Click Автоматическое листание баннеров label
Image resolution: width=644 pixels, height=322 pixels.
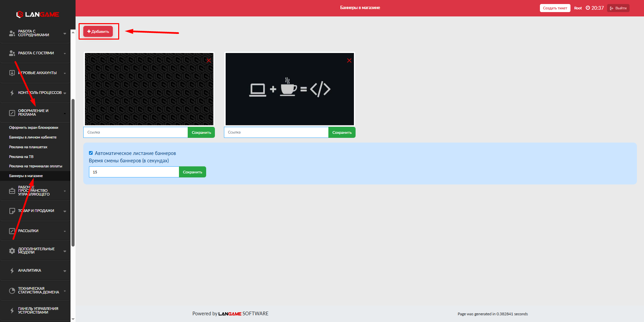(135, 153)
